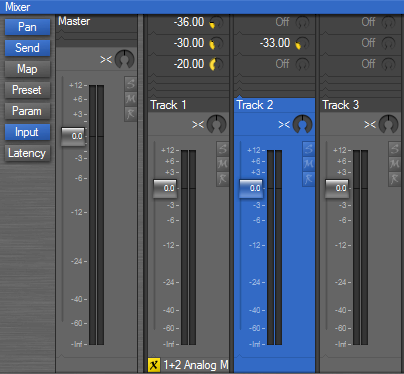Click the Master pan knob
The image size is (404, 374).
125,60
